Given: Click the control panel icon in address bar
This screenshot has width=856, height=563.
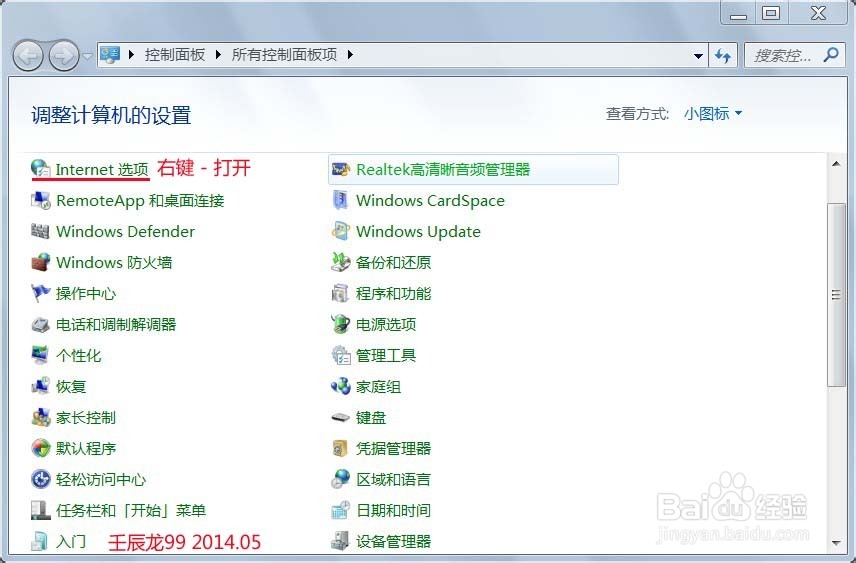Looking at the screenshot, I should 110,55.
